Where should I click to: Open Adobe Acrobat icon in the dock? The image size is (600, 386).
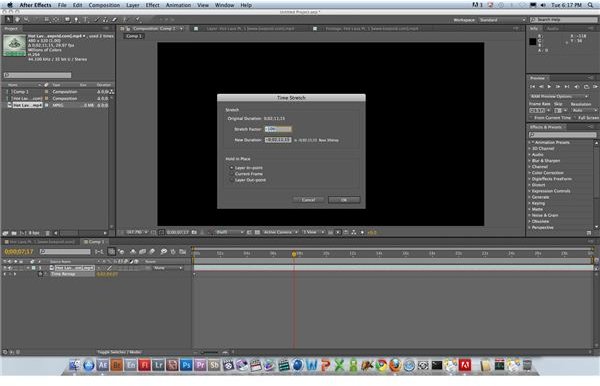[465, 365]
